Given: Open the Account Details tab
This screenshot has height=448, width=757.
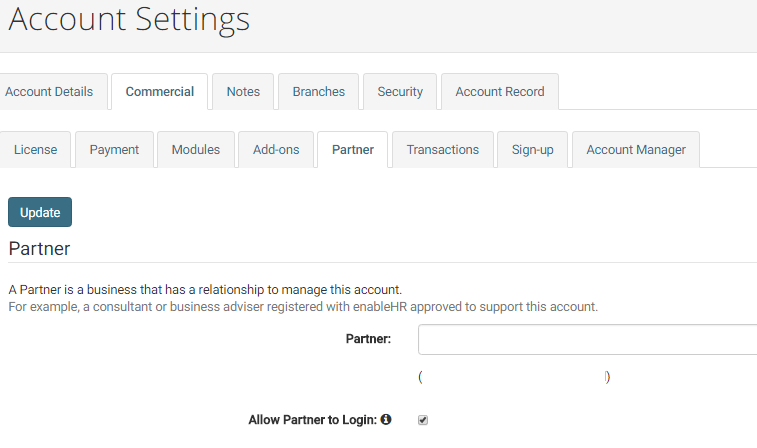Looking at the screenshot, I should (49, 92).
